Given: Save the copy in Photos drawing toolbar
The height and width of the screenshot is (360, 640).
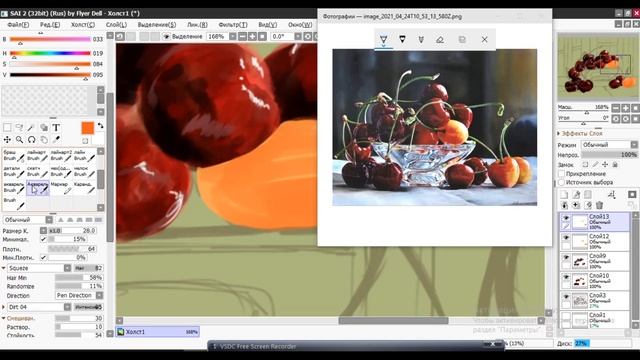Looking at the screenshot, I should [x=462, y=40].
